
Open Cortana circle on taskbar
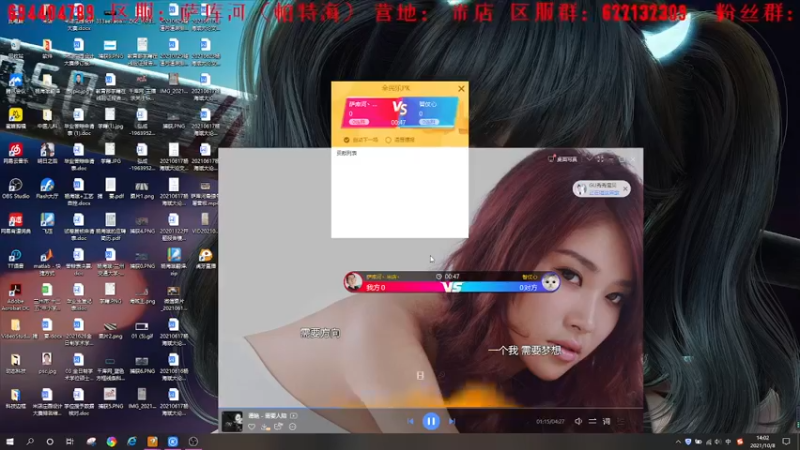49,441
